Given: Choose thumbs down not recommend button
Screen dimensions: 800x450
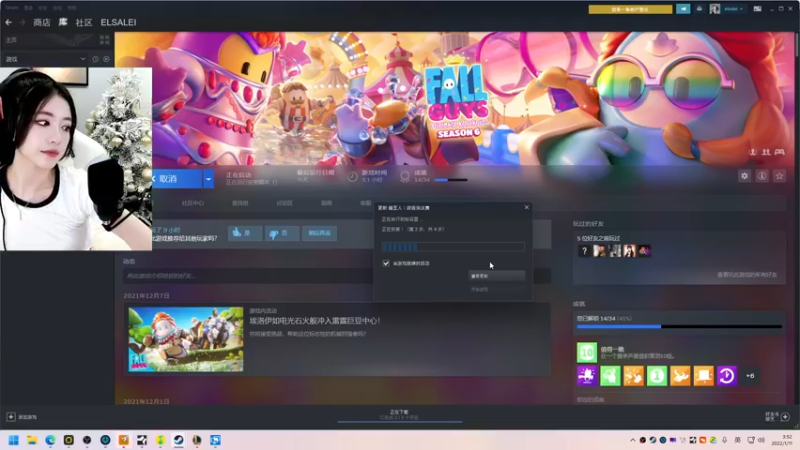Looking at the screenshot, I should tap(282, 233).
